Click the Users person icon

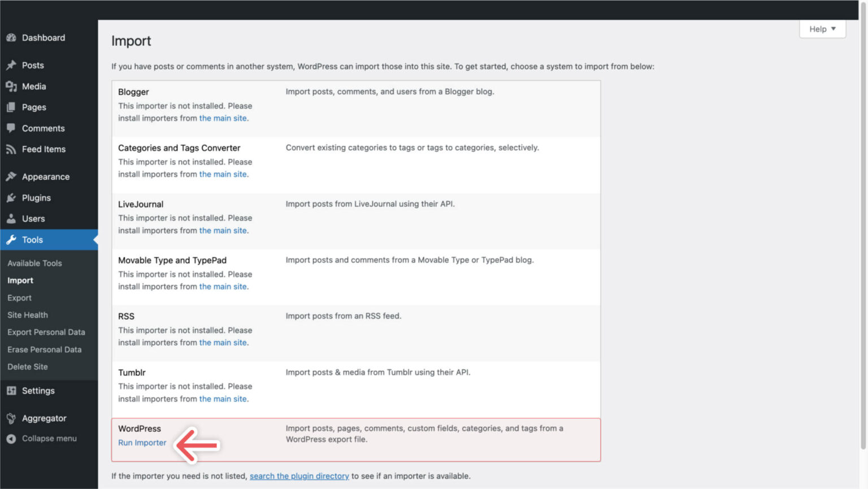pos(11,219)
